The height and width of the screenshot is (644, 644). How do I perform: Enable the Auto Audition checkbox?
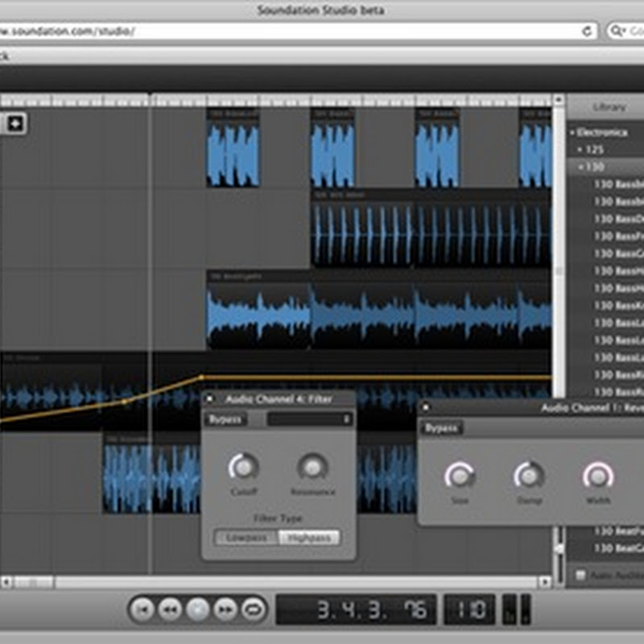580,575
